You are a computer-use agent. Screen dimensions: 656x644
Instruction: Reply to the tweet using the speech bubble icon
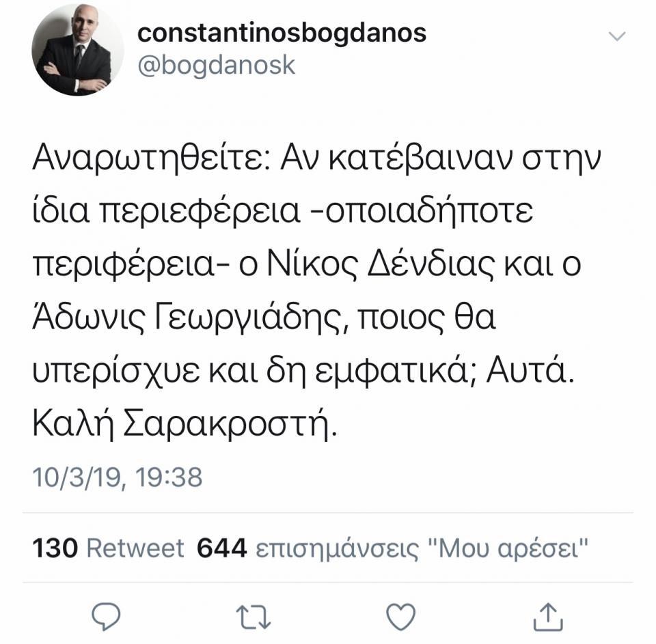(x=105, y=617)
